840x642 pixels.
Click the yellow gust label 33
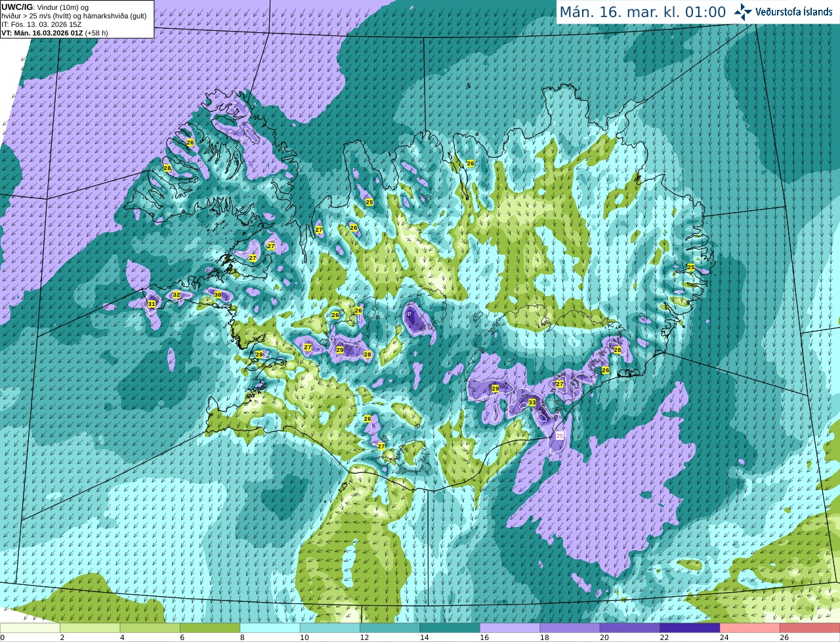(x=532, y=402)
